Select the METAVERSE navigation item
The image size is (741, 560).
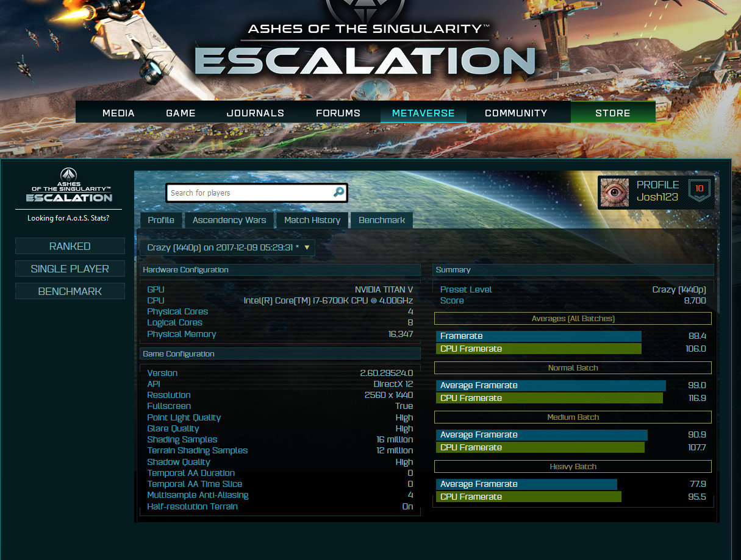(x=423, y=113)
